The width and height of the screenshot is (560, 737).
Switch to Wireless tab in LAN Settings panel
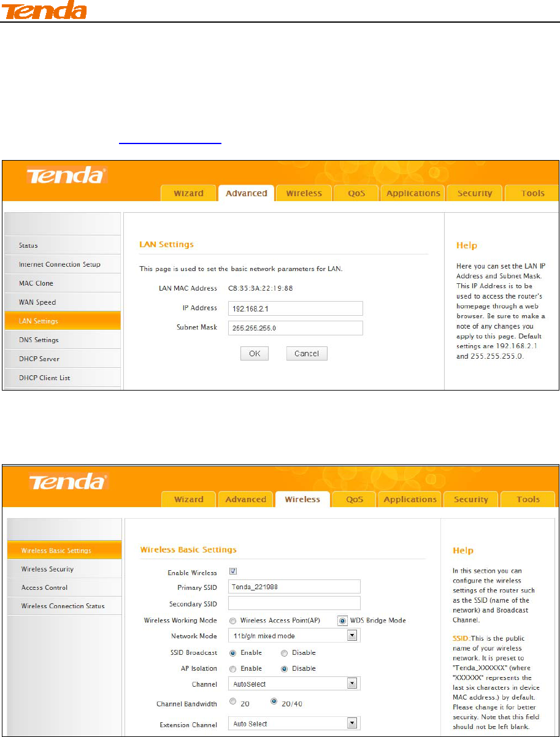(x=304, y=193)
